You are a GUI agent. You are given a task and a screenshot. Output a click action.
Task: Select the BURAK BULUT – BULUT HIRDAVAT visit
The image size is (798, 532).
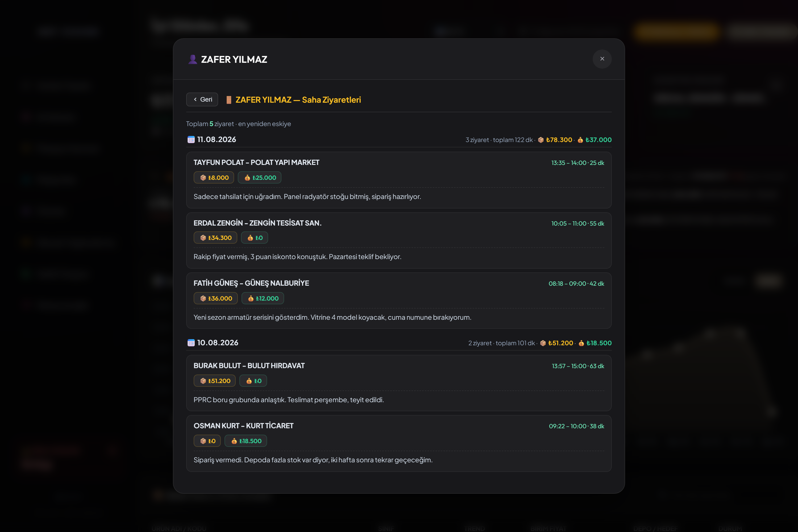pos(399,383)
